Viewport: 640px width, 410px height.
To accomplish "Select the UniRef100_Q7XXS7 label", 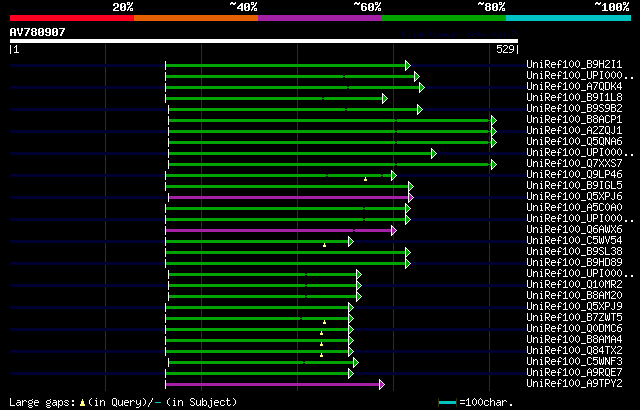I will pyautogui.click(x=574, y=164).
